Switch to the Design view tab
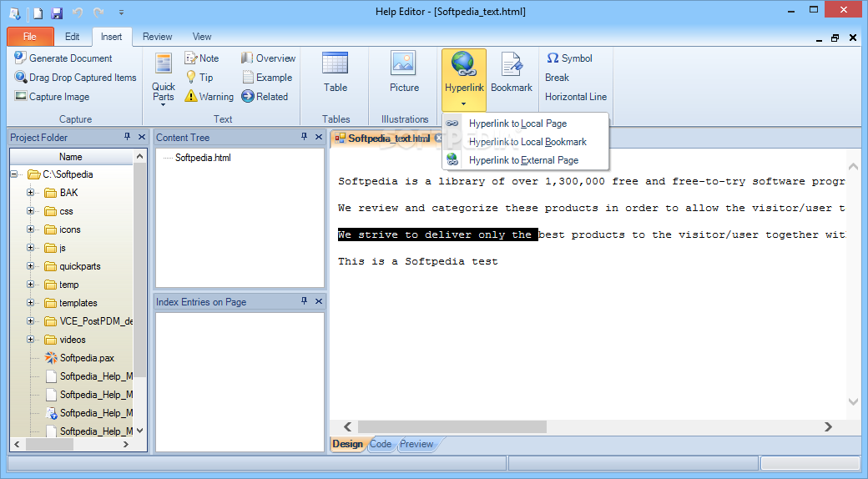The width and height of the screenshot is (868, 479). click(348, 444)
